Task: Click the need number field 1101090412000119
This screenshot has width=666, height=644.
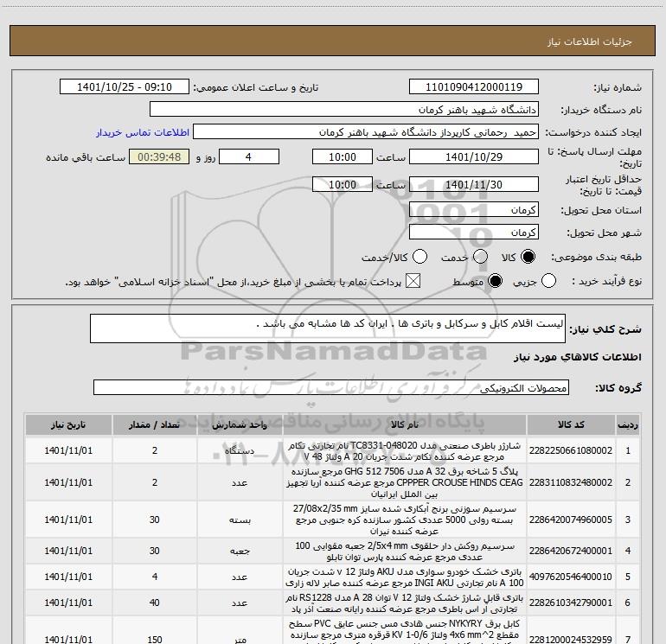Action: pyautogui.click(x=474, y=87)
